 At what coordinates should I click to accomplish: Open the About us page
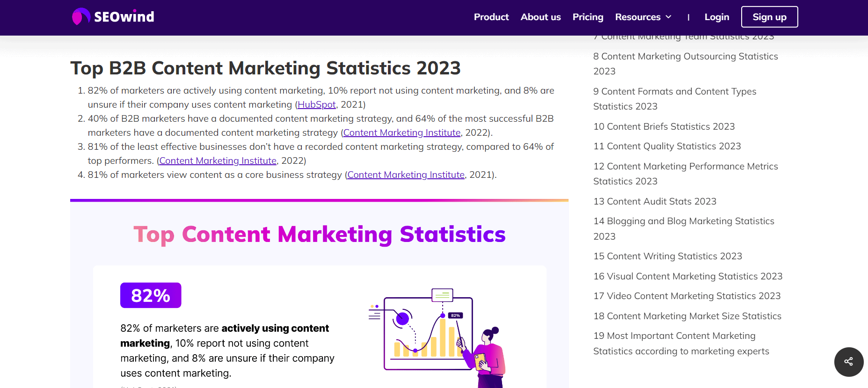tap(540, 17)
